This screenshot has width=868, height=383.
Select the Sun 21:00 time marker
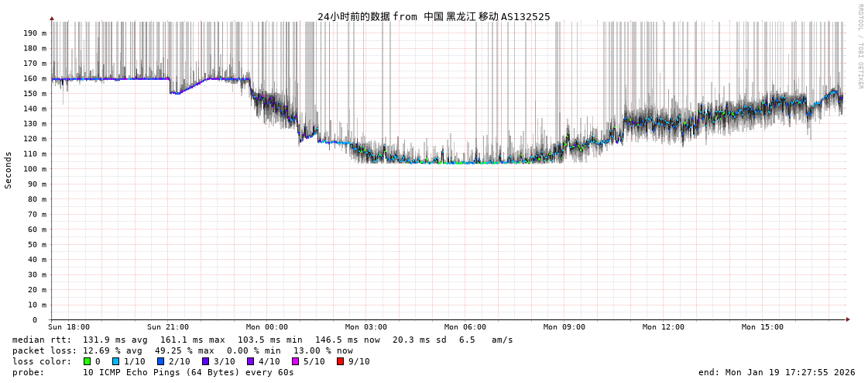click(168, 327)
